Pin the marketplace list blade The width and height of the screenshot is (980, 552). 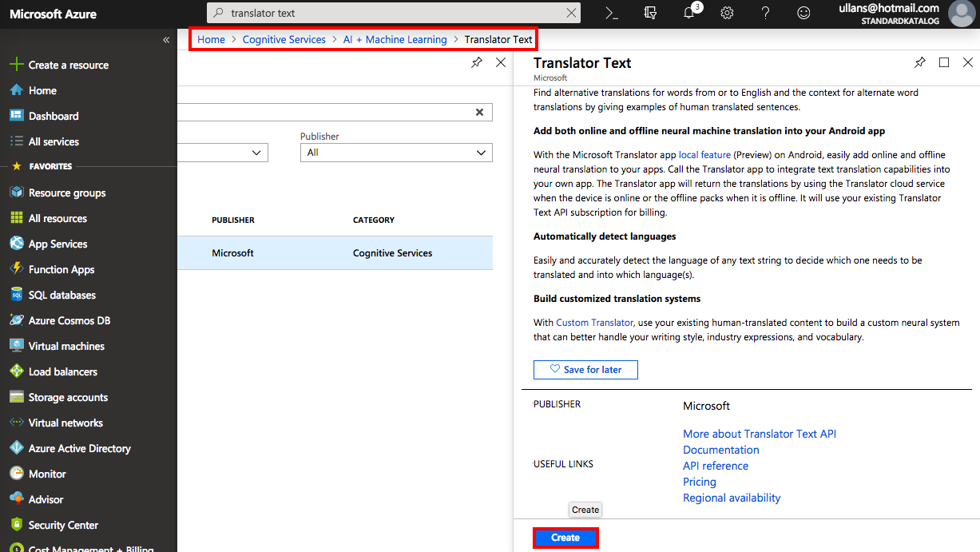click(x=477, y=62)
